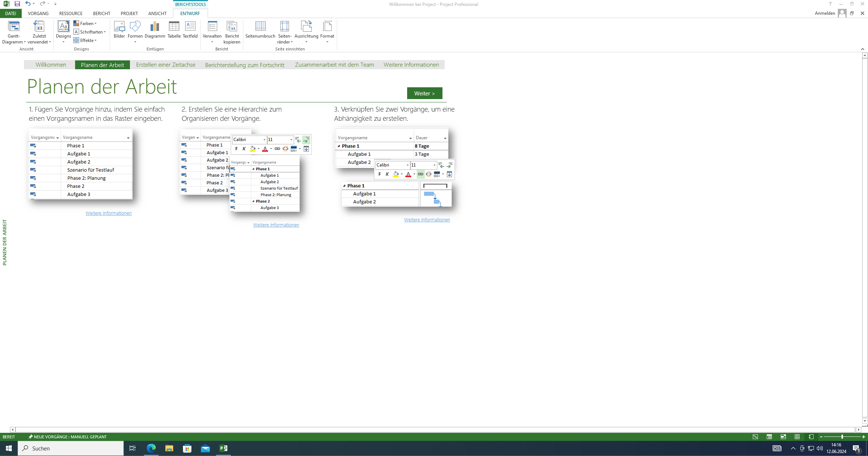868x456 pixels.
Task: Open the Ausrichtung orientation menu
Action: 306,32
